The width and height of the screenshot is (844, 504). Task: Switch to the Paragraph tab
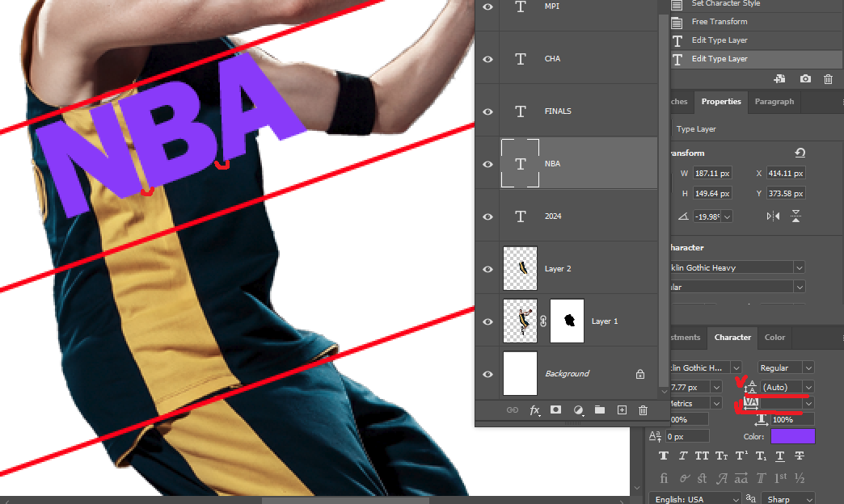(x=774, y=102)
